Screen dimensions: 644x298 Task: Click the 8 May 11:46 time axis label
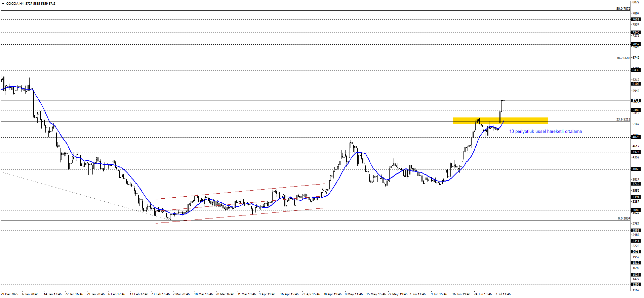tap(354, 294)
